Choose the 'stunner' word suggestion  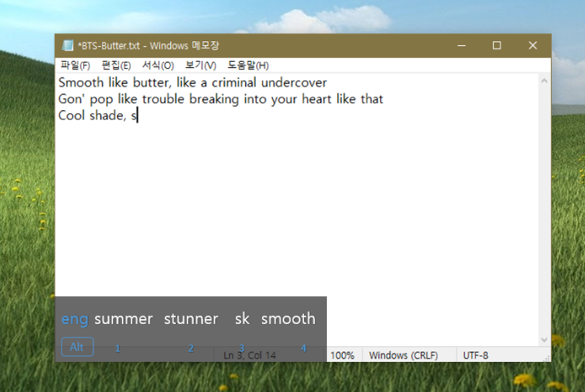point(191,319)
